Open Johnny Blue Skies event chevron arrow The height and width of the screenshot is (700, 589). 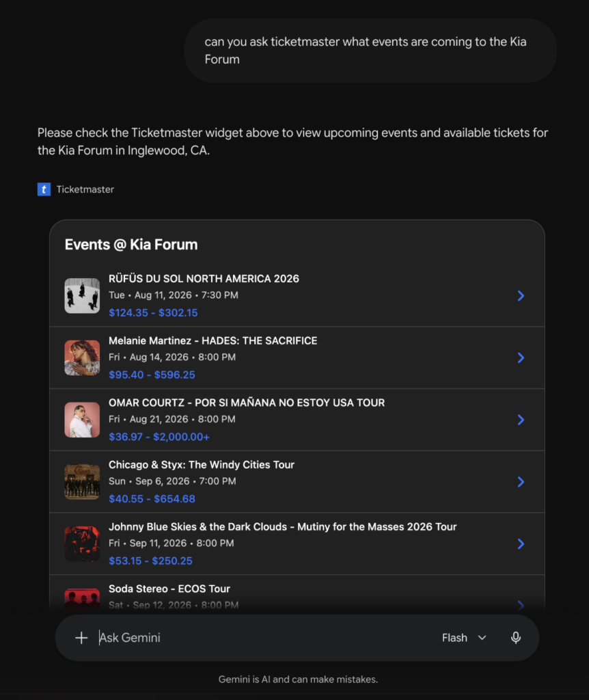521,543
